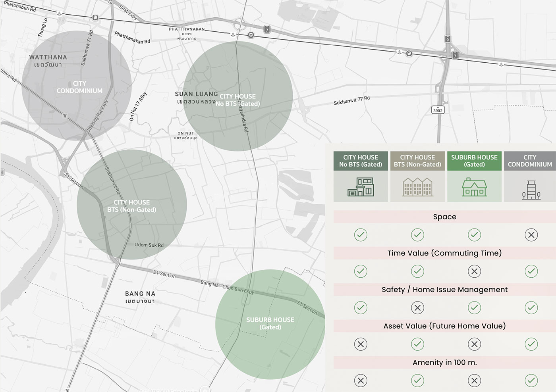Click the Asset Value (Future Home Value) row label

(445, 326)
